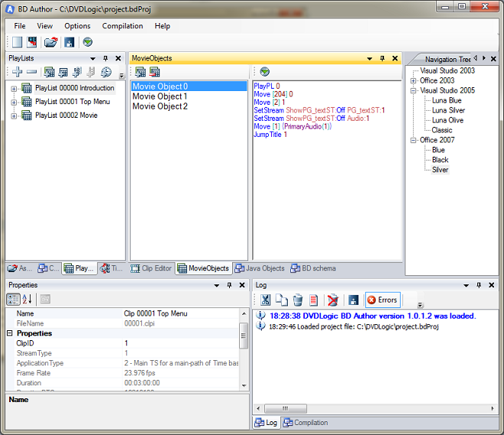Click the Open project folder icon
The width and height of the screenshot is (504, 435).
50,43
